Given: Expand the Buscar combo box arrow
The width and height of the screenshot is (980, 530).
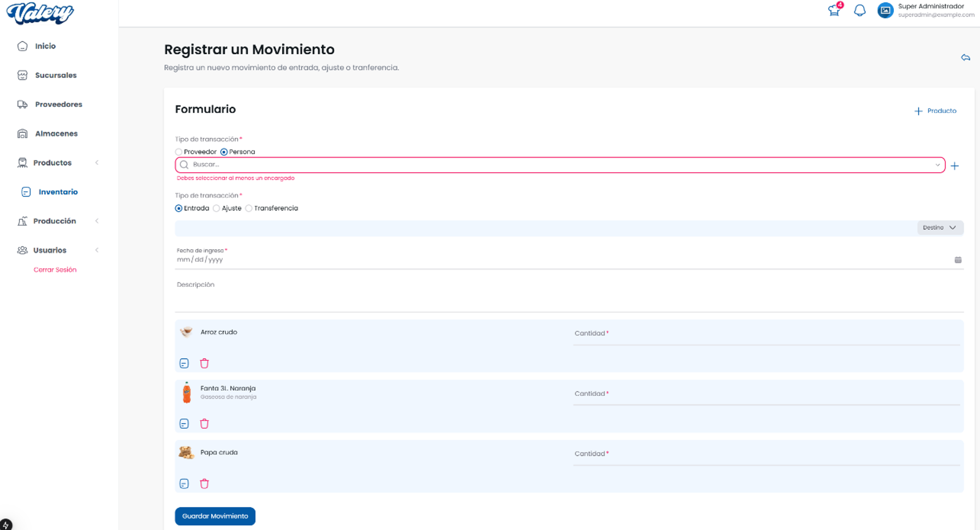Looking at the screenshot, I should point(937,165).
